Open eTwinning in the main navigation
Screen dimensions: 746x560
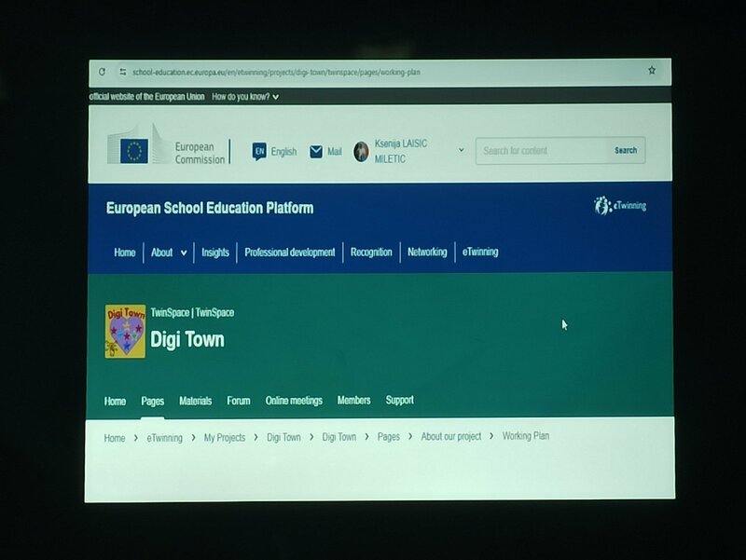pyautogui.click(x=480, y=252)
